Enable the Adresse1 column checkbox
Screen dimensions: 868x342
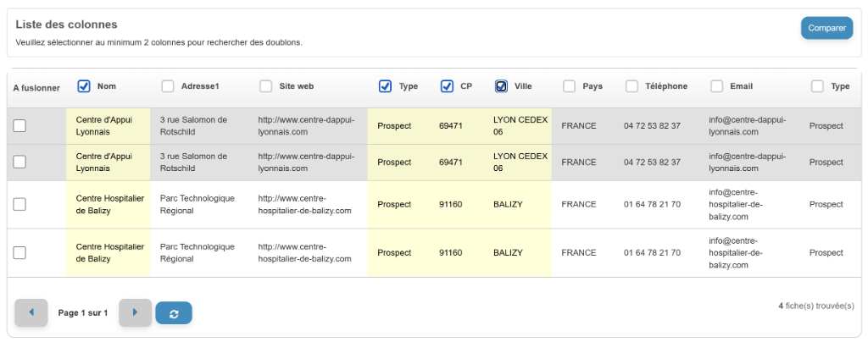(168, 86)
